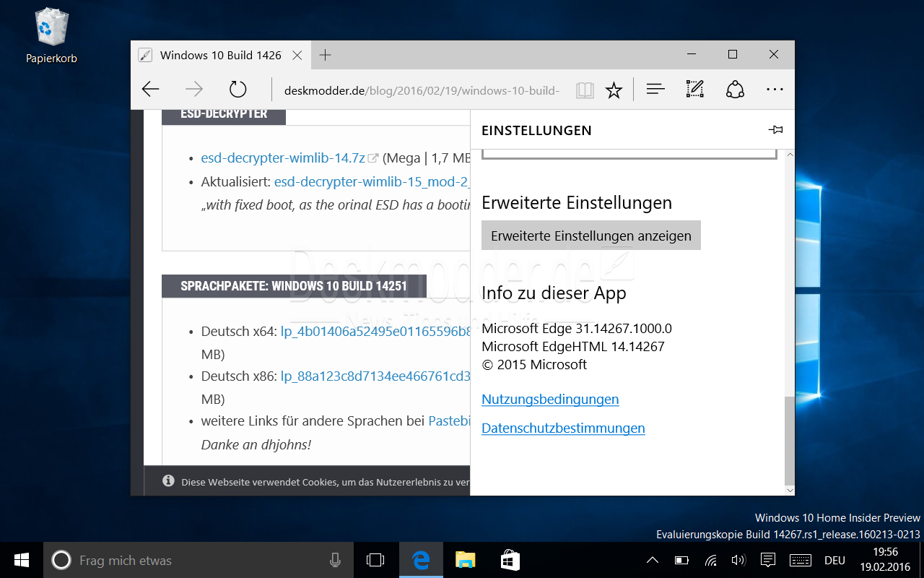Click the taskbar clock and date

[886, 560]
